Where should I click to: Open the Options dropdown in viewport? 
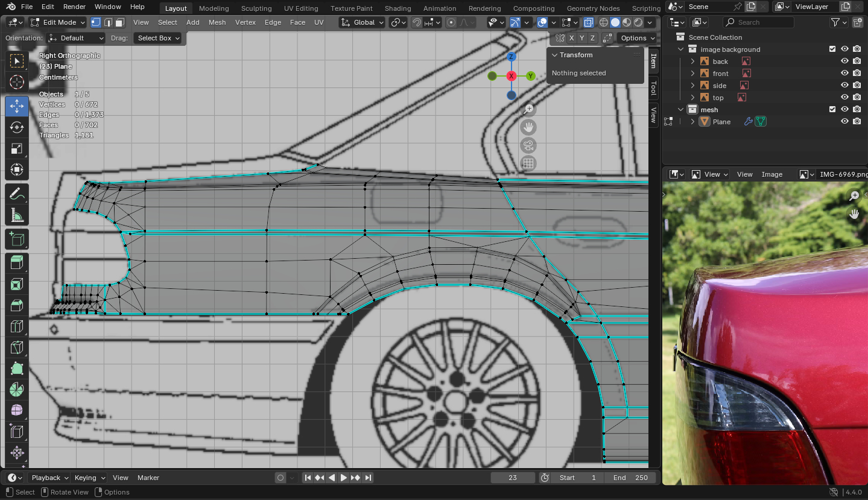pyautogui.click(x=638, y=38)
